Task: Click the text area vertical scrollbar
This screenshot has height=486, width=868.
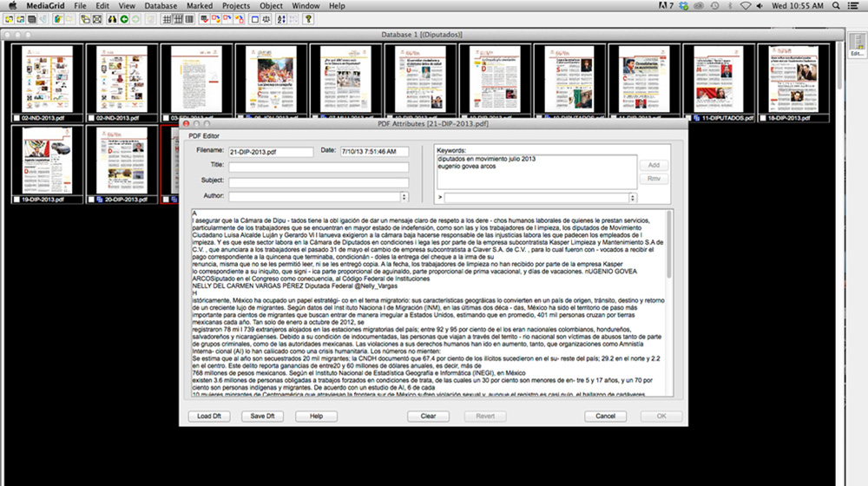Action: coord(667,304)
